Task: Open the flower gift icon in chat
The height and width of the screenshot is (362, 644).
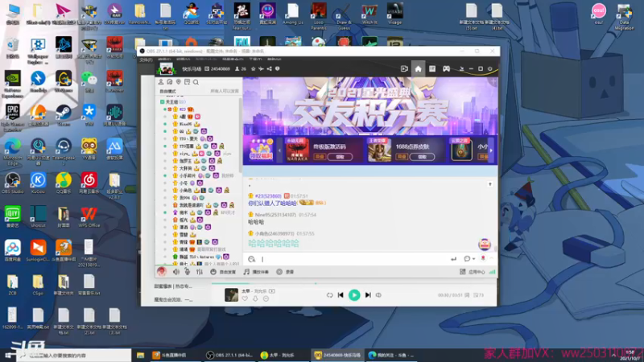Action: point(483,258)
